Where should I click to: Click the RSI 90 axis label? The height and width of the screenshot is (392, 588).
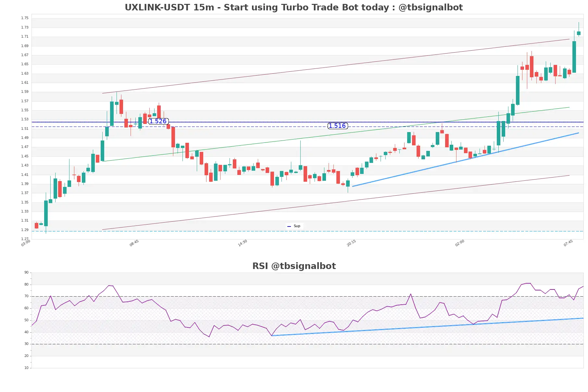(26, 273)
